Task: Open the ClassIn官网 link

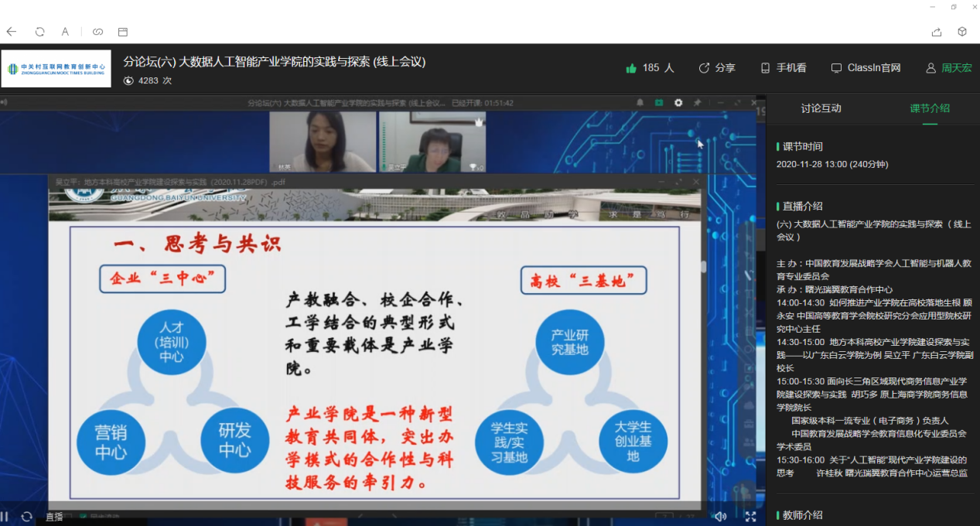Action: 866,68
